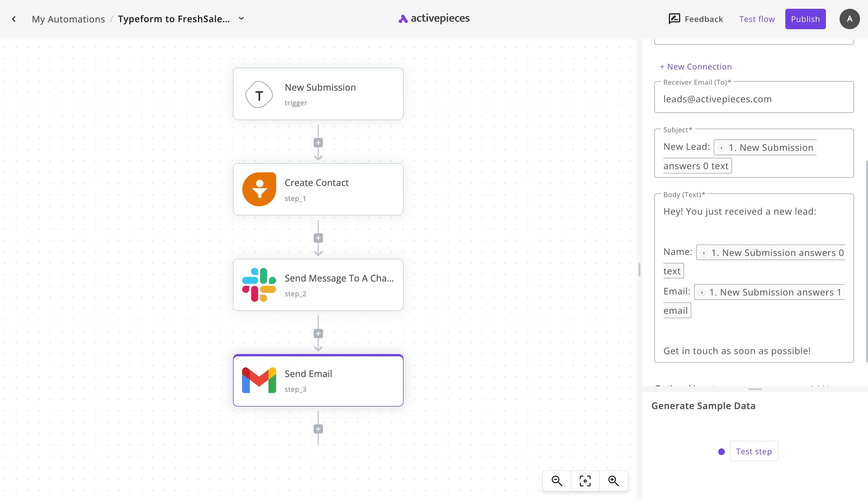Click the trigger label under New Submission
Screen dimensions: 868x500
click(x=296, y=103)
